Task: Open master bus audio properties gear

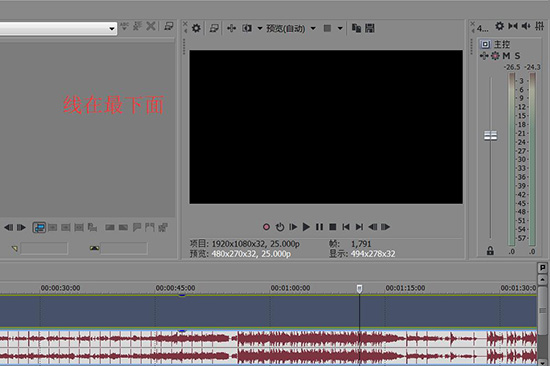Action: tap(499, 26)
